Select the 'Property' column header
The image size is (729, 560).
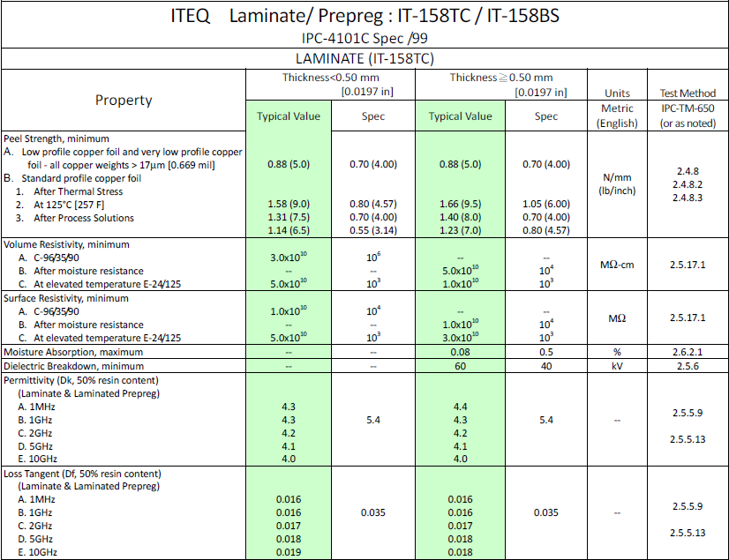(124, 100)
